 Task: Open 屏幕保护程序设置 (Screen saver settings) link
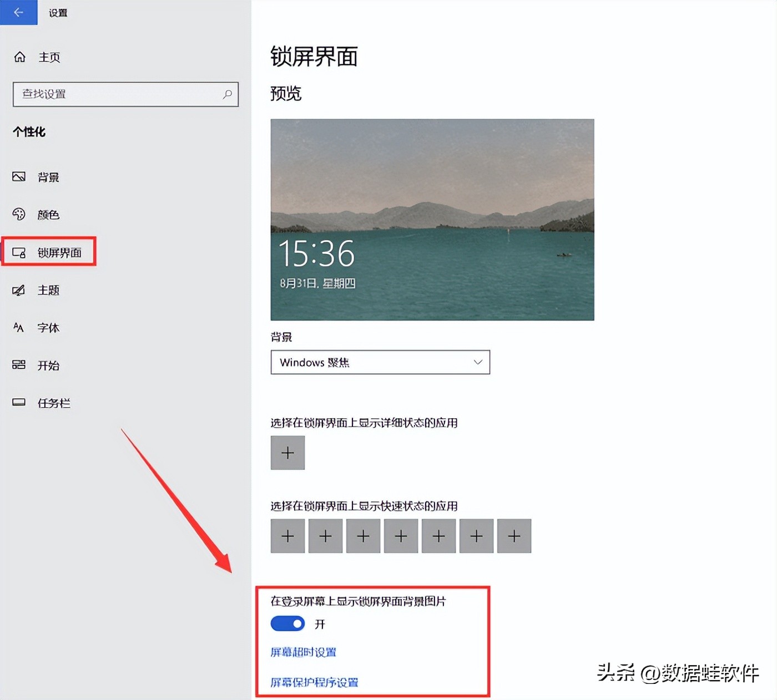point(314,682)
